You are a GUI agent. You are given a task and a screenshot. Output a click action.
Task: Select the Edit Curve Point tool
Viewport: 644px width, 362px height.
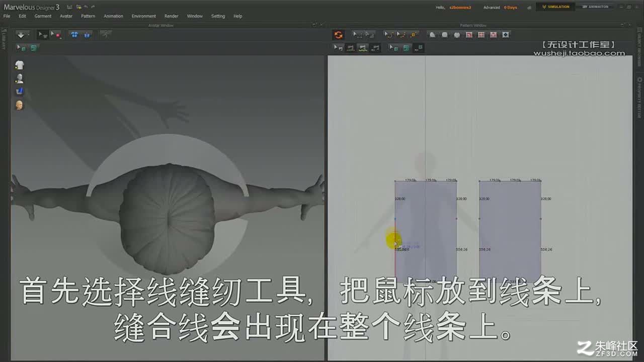tap(401, 35)
